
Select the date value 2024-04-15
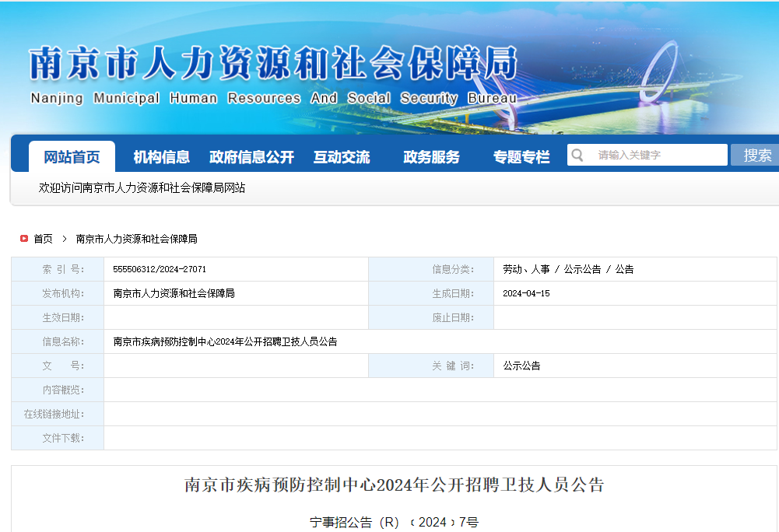(526, 293)
